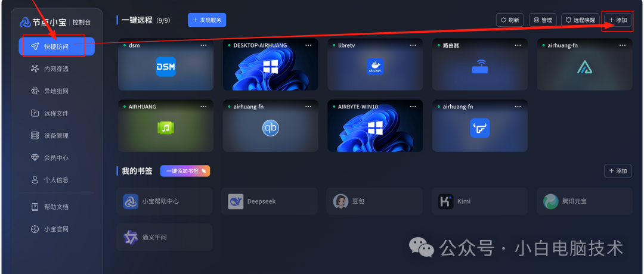Click the 一键远程 section title
Viewport: 644px width, 274px height.
[137, 20]
